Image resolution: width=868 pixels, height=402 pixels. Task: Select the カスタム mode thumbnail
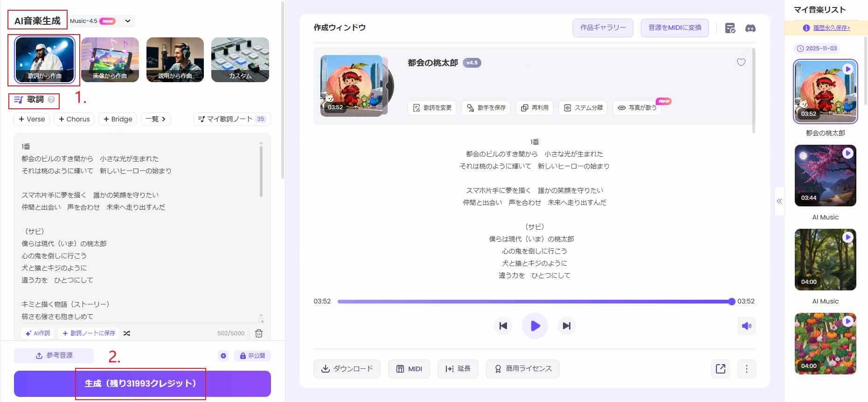coord(240,60)
